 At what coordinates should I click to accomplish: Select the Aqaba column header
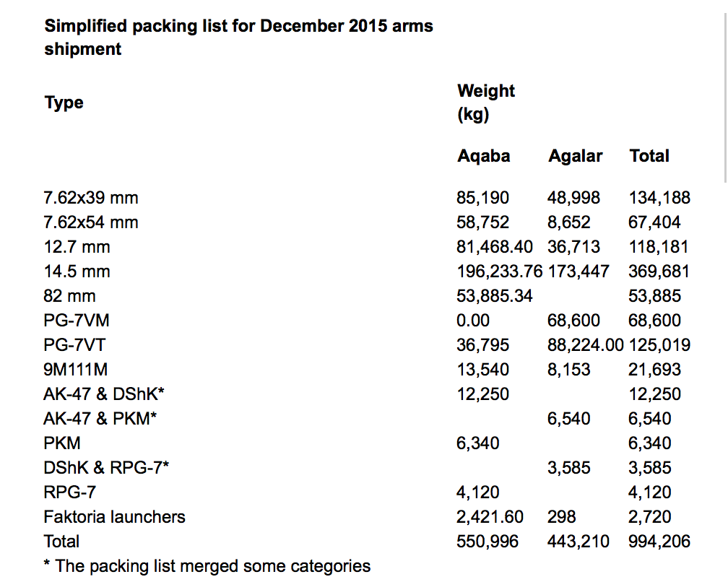pyautogui.click(x=483, y=156)
